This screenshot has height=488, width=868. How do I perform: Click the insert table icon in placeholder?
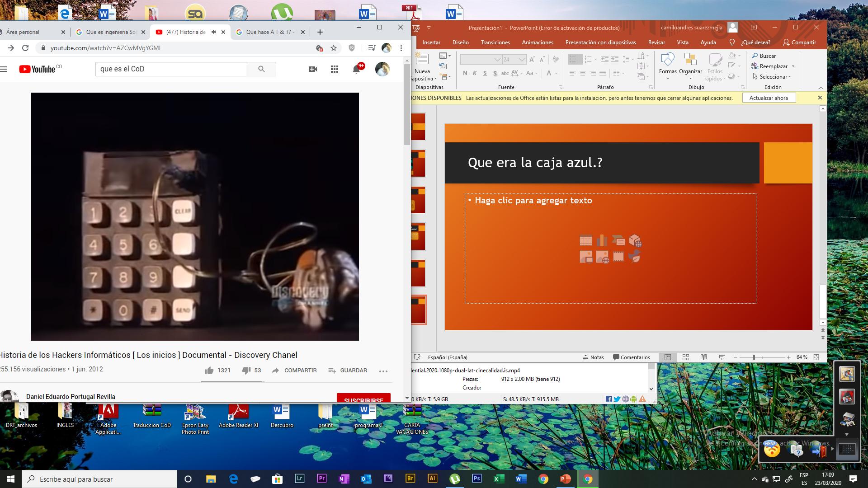point(586,241)
